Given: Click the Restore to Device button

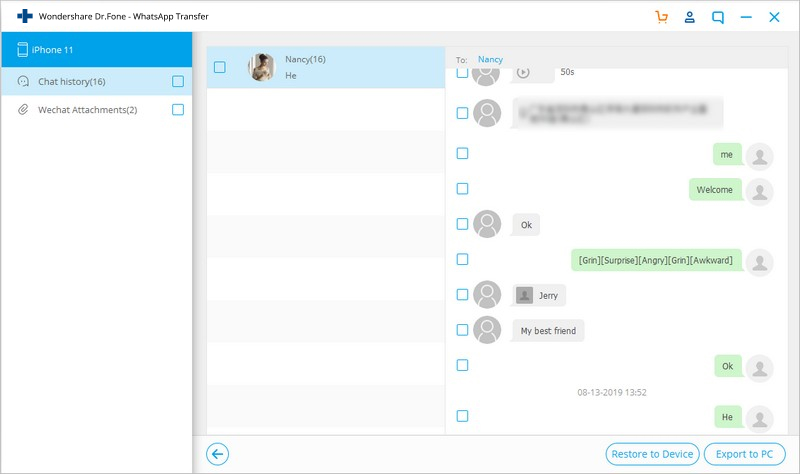Looking at the screenshot, I should 652,454.
